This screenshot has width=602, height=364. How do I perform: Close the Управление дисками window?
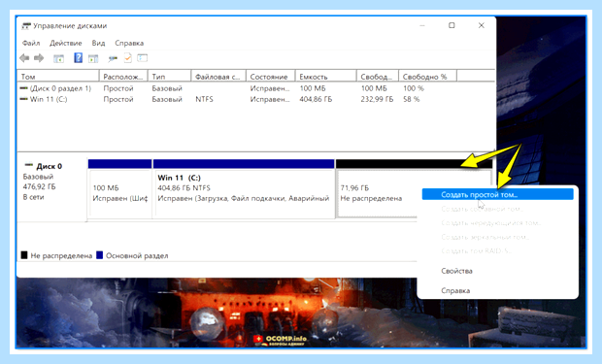481,25
